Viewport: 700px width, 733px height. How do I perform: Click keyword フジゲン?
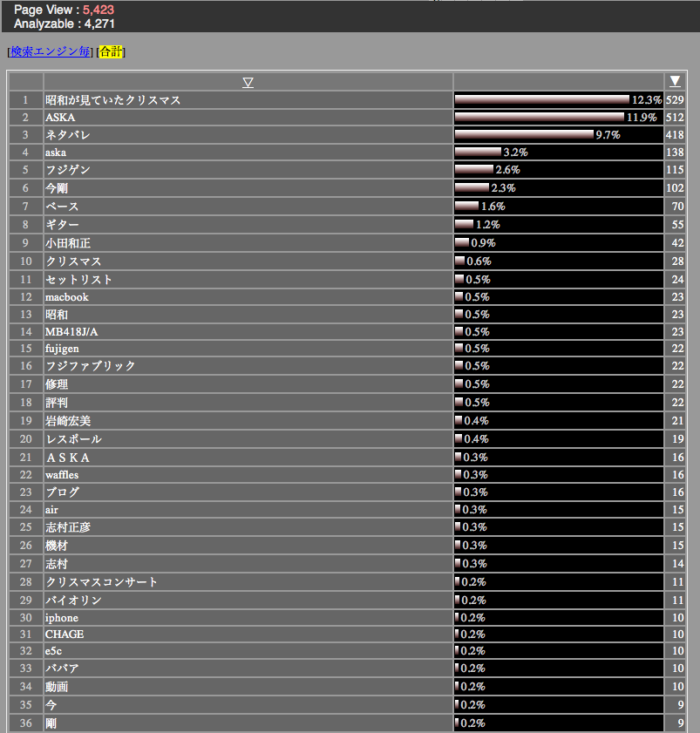[68, 170]
